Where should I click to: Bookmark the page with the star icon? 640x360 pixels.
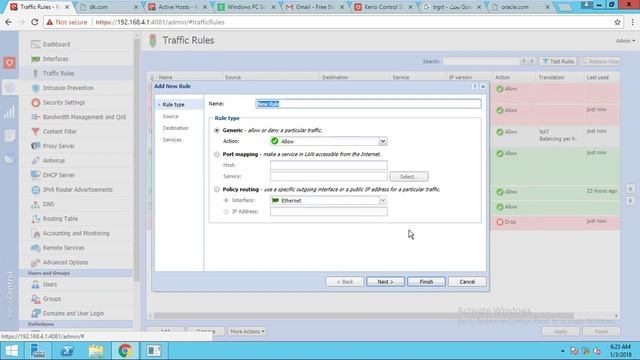[617, 22]
